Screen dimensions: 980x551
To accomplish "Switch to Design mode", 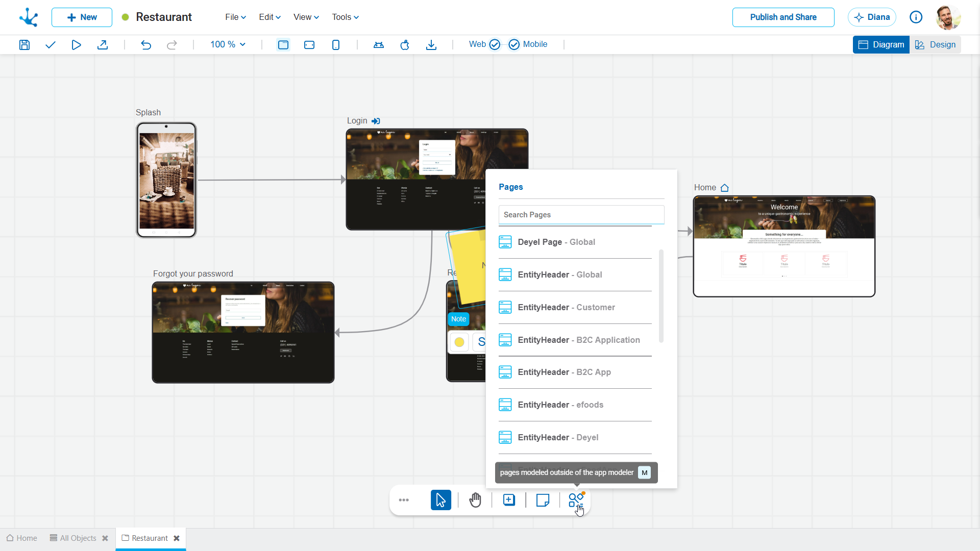I will pos(935,44).
